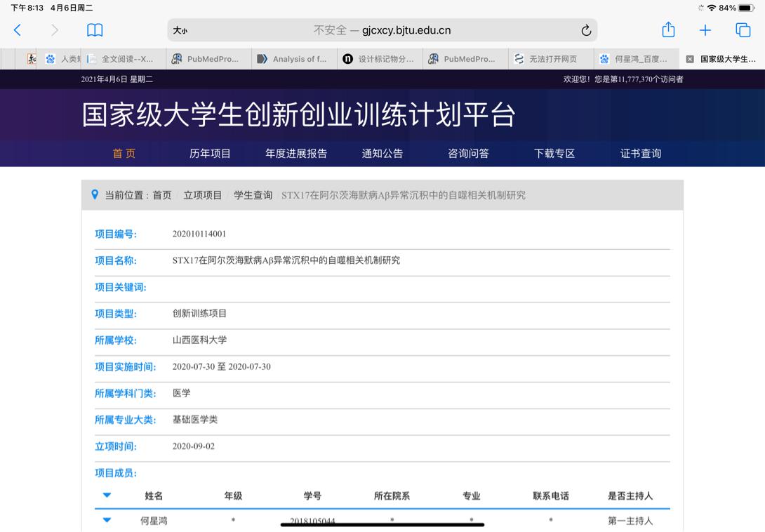Open the tab overview icon
This screenshot has width=765, height=532.
(x=743, y=30)
